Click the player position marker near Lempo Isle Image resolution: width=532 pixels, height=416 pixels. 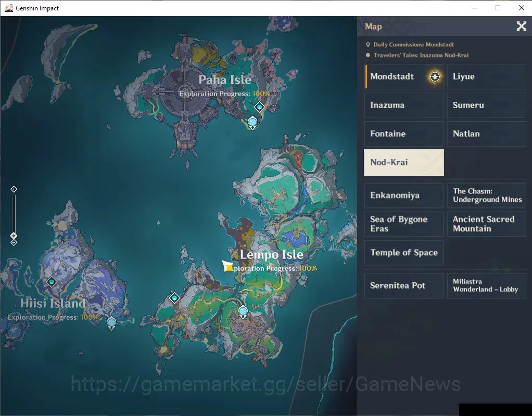228,266
